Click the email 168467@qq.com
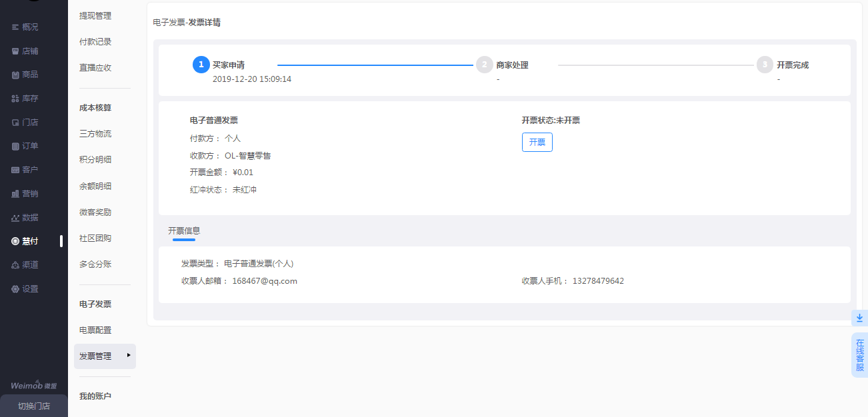The height and width of the screenshot is (417, 868). point(265,281)
